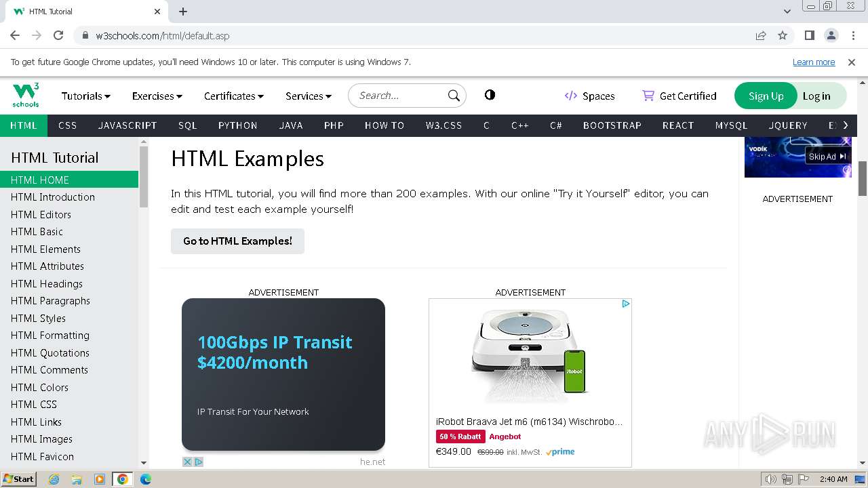This screenshot has width=868, height=488.
Task: Expand the Certificates dropdown
Action: (x=234, y=96)
